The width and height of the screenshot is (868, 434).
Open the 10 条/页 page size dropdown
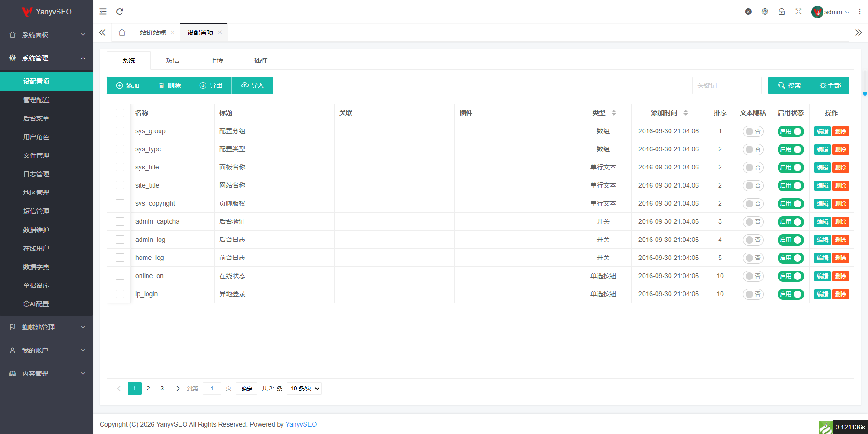coord(304,389)
